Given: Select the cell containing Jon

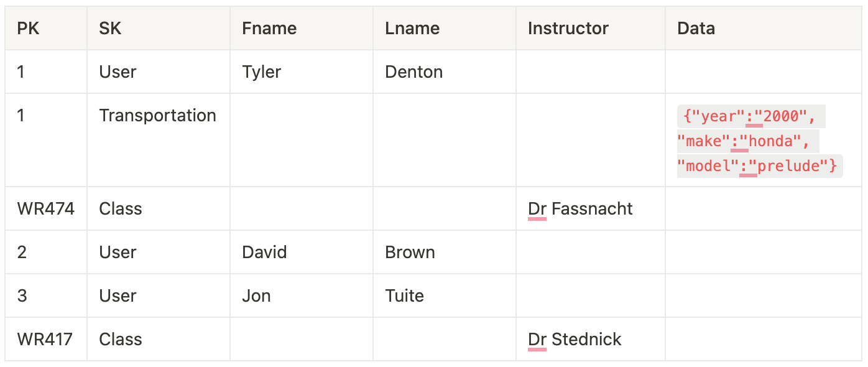Looking at the screenshot, I should 256,296.
